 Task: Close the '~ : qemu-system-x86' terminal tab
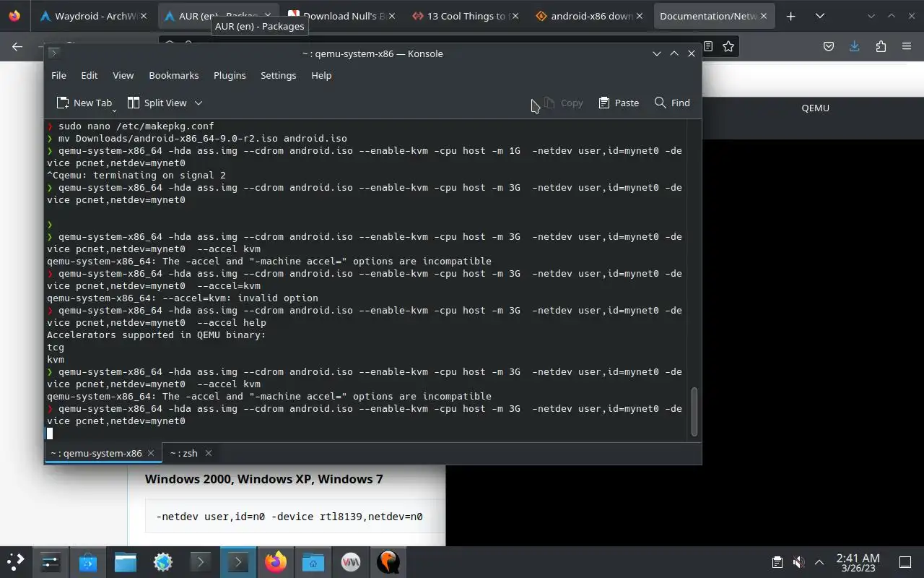151,453
